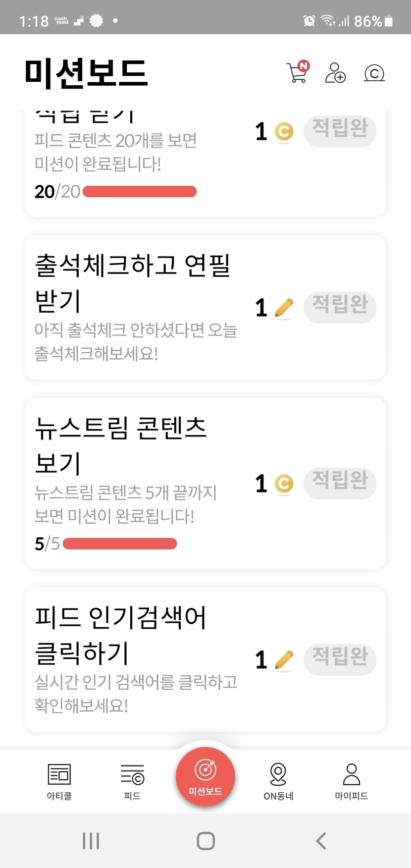The image size is (411, 868).
Task: Tap the pencil icon on 피드 인기검색어 클릭하기
Action: click(x=284, y=660)
